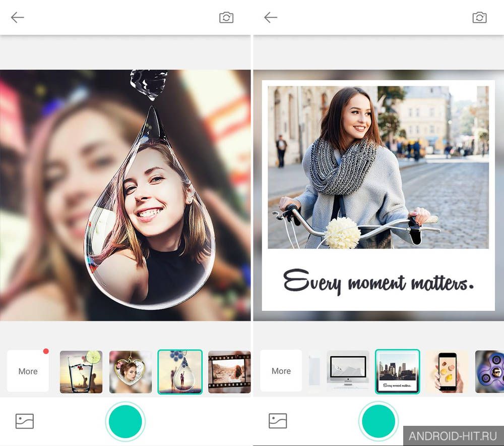Select the iMac monitor frame thumbnail

tap(348, 372)
